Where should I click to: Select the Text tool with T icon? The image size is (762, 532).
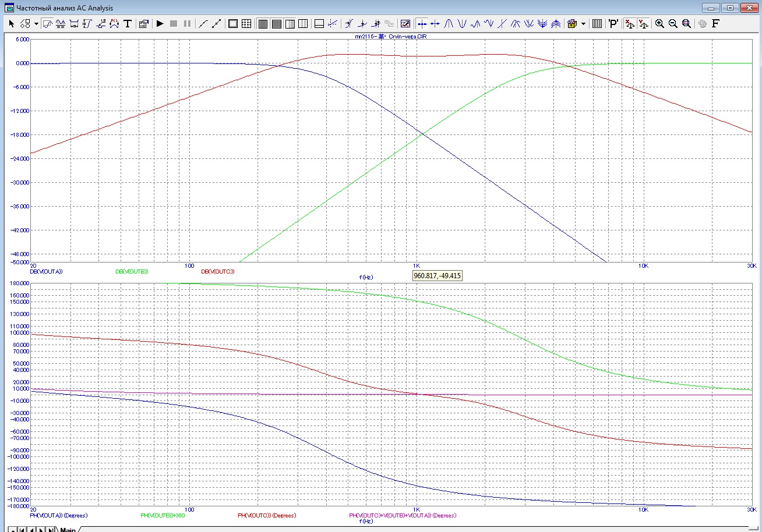pyautogui.click(x=128, y=24)
